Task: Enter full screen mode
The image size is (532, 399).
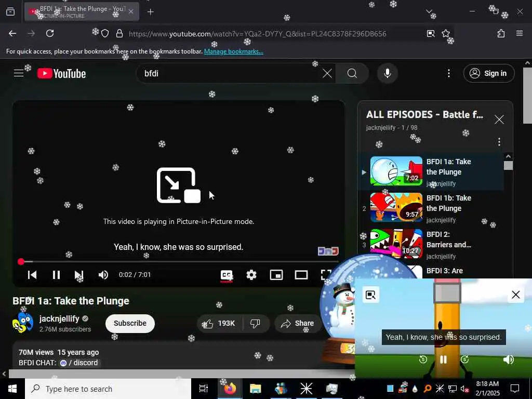Action: [326, 275]
